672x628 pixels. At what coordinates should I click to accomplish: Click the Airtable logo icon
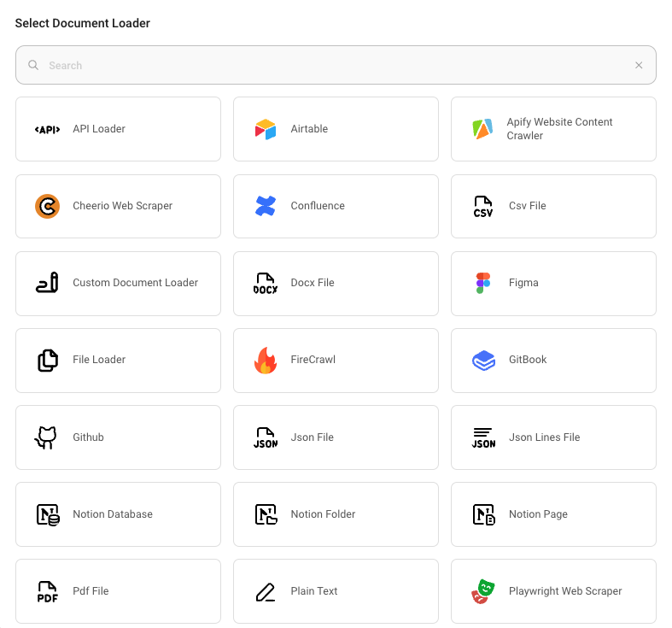click(266, 129)
